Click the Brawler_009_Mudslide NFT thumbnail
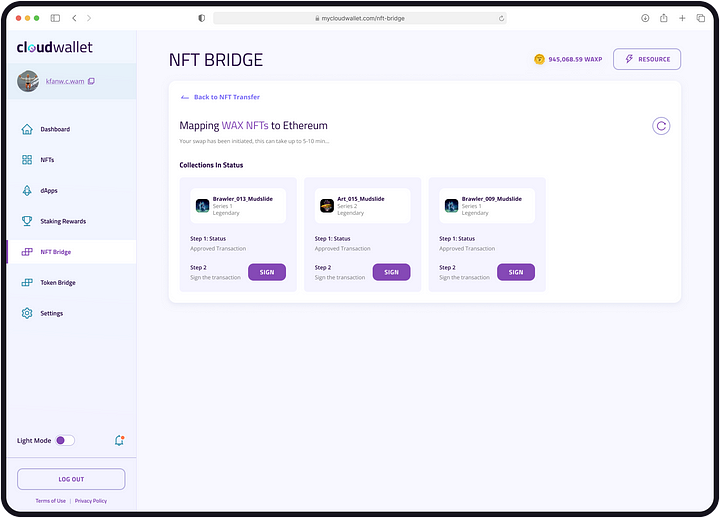 coord(451,206)
